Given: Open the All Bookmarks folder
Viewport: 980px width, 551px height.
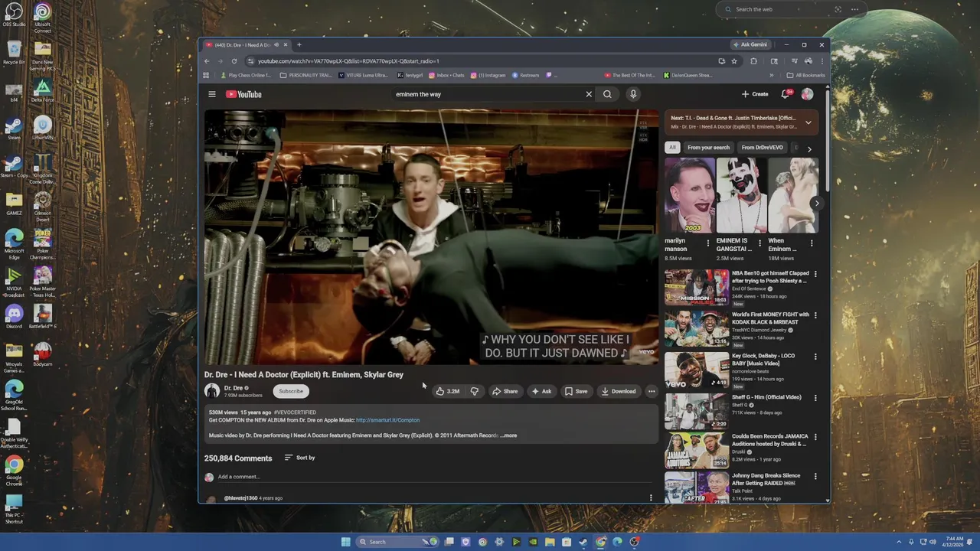Looking at the screenshot, I should 805,75.
